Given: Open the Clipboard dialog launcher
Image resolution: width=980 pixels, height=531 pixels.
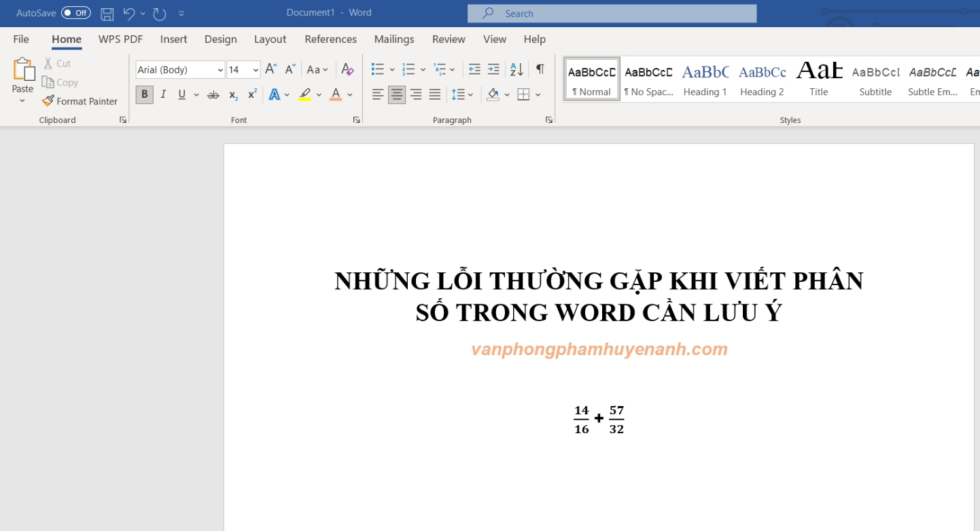Looking at the screenshot, I should (x=123, y=120).
